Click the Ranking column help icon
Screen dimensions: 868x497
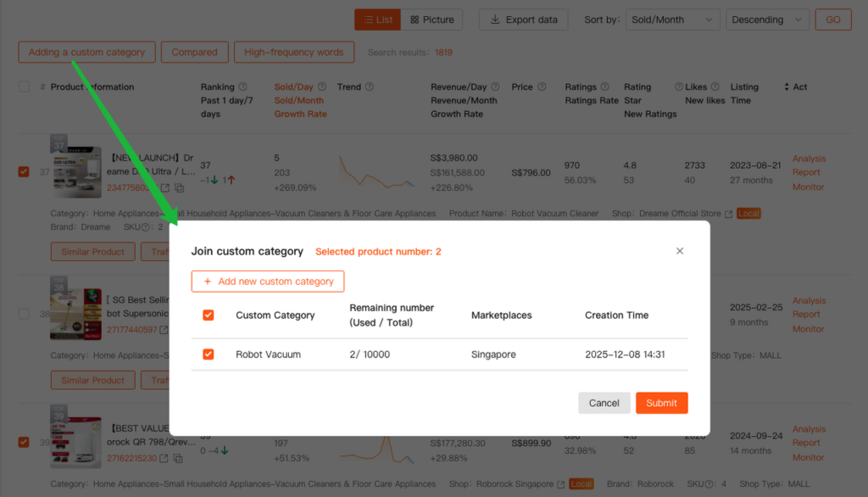[x=243, y=87]
